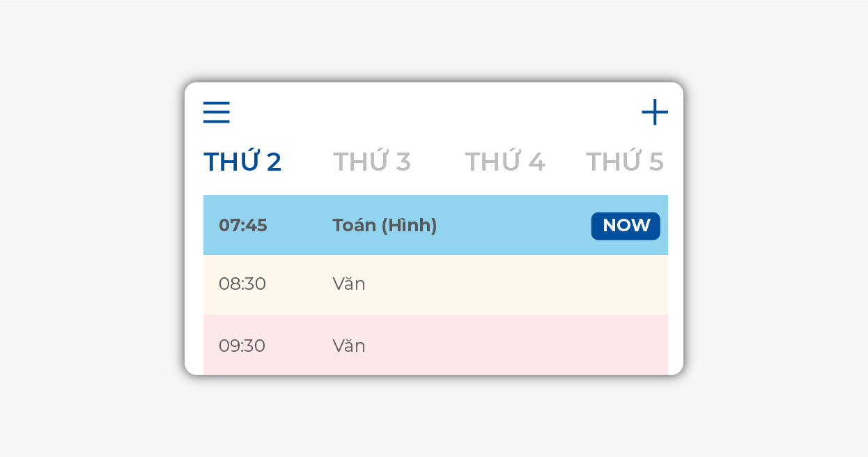Add a new schedule entry with plus icon

pyautogui.click(x=654, y=112)
